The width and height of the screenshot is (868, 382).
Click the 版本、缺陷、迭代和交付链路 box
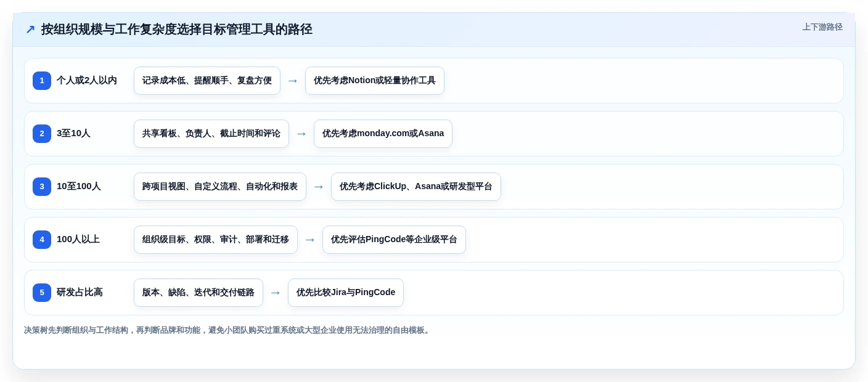coord(199,293)
